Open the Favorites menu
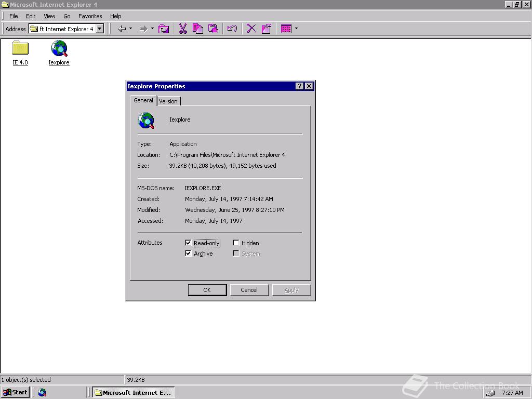 coord(90,16)
